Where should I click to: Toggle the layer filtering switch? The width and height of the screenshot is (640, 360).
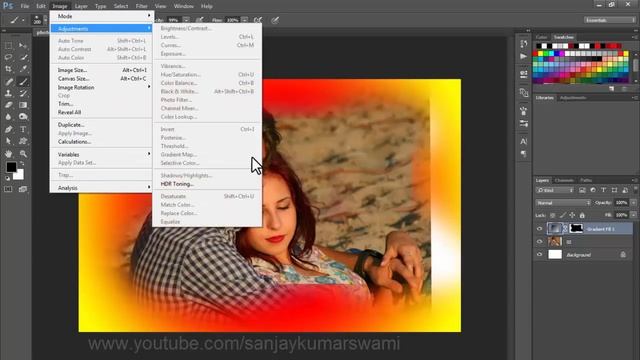[x=636, y=190]
